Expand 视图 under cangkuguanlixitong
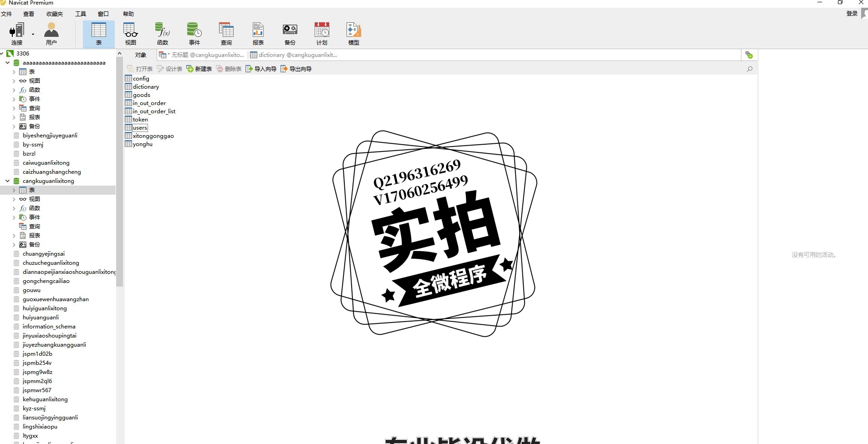The image size is (868, 444). tap(14, 199)
